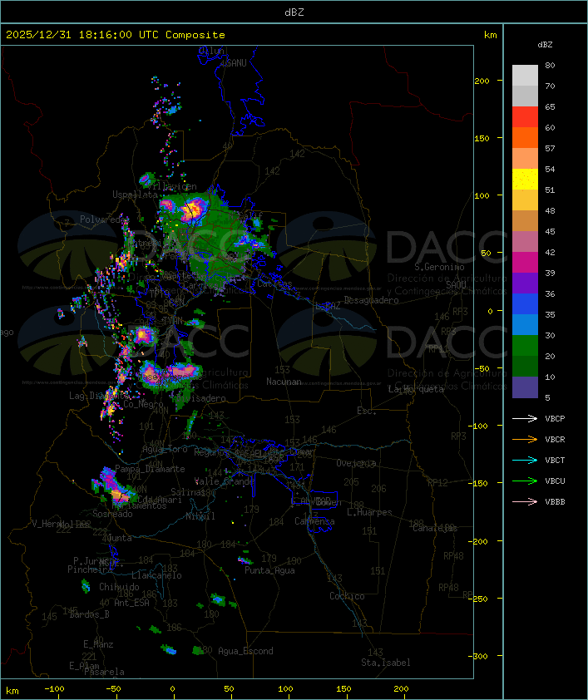This screenshot has width=588, height=700.
Task: Select the light gray 70-80 dBZ swatch
Action: point(525,76)
